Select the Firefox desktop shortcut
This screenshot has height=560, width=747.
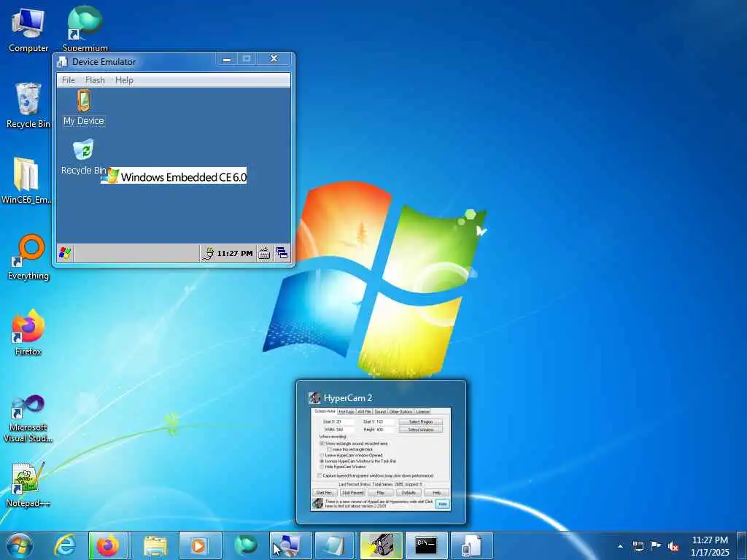point(28,332)
